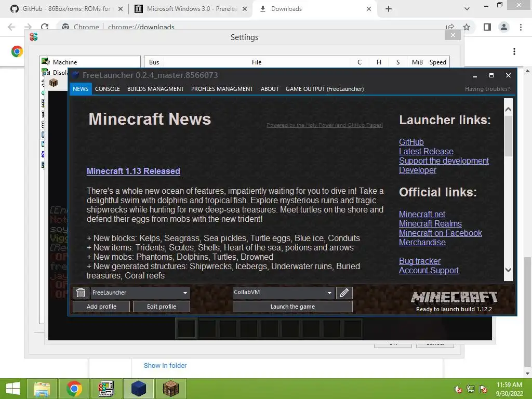Open the Minecraft 1.13 Released headline
Screen dimensions: 532x399
pyautogui.click(x=134, y=171)
